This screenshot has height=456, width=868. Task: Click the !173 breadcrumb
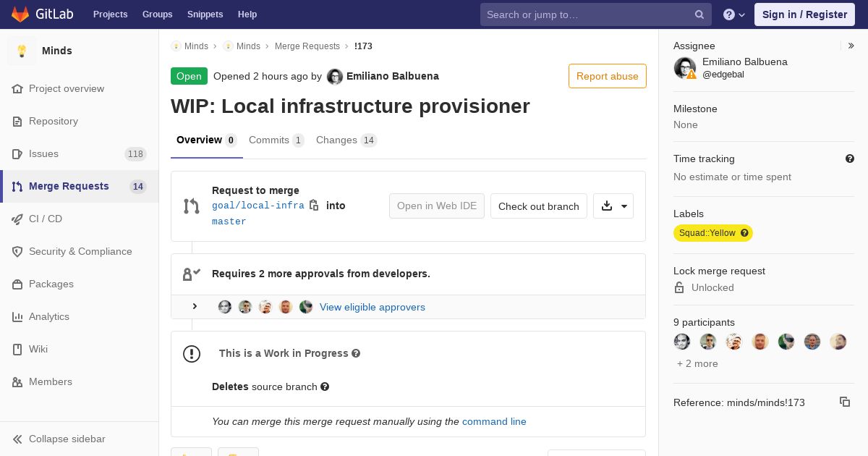click(x=363, y=46)
